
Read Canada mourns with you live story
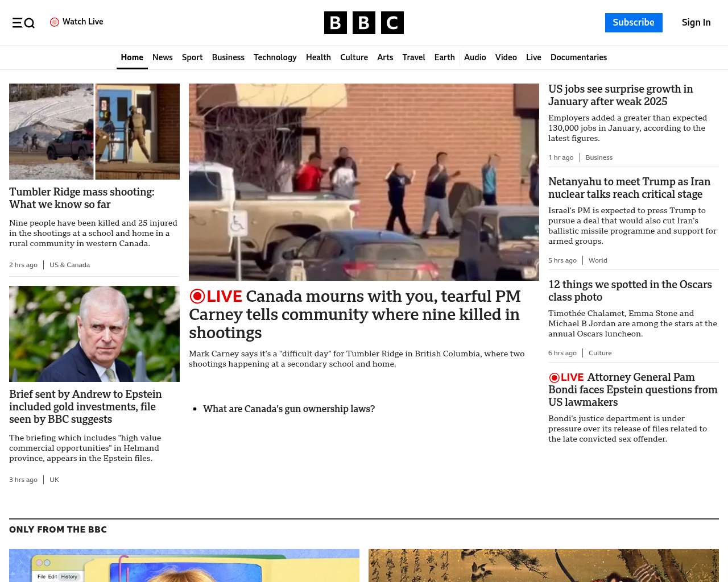click(355, 314)
